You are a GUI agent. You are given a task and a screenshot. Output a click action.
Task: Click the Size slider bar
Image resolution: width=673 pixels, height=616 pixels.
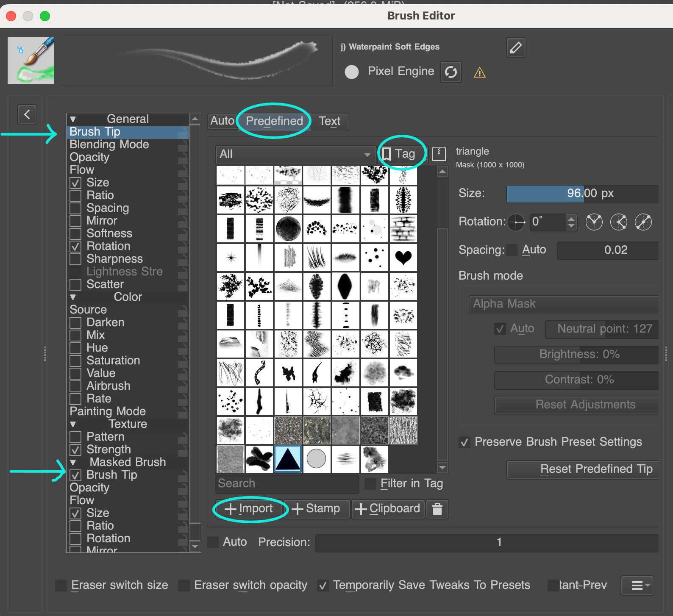point(582,194)
